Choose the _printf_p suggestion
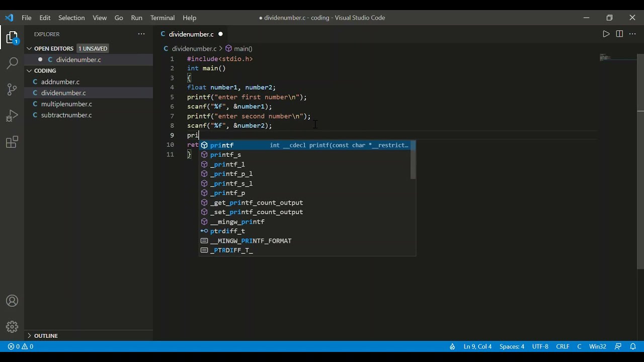 [x=305, y=193]
